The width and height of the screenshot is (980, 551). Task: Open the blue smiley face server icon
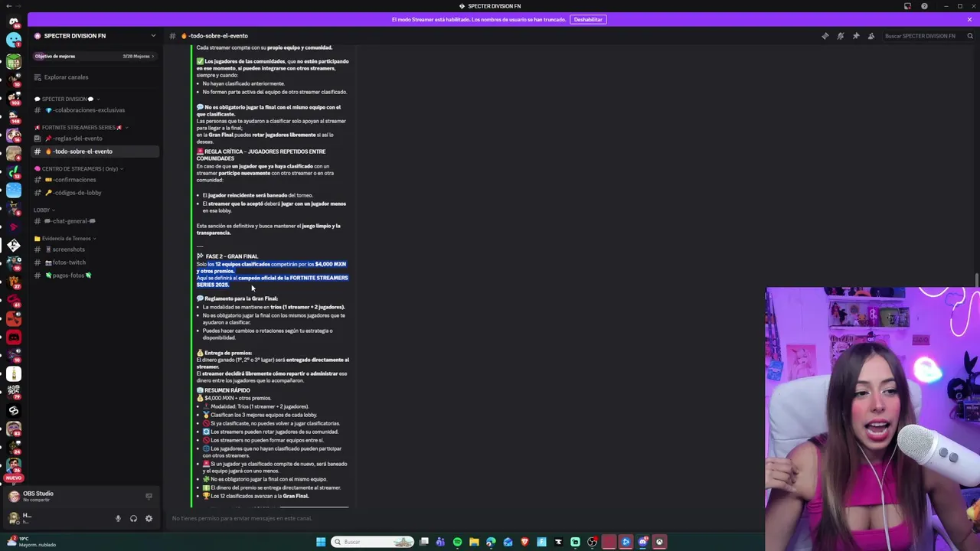click(14, 41)
